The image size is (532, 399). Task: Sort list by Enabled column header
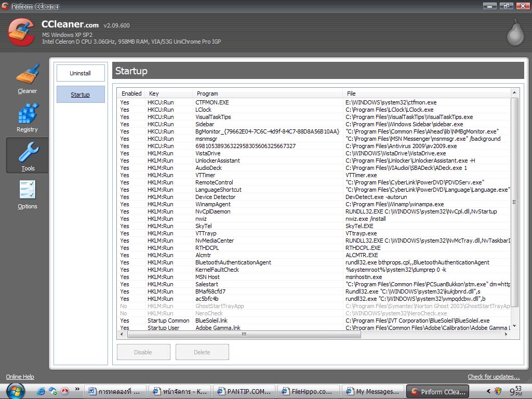coord(131,94)
